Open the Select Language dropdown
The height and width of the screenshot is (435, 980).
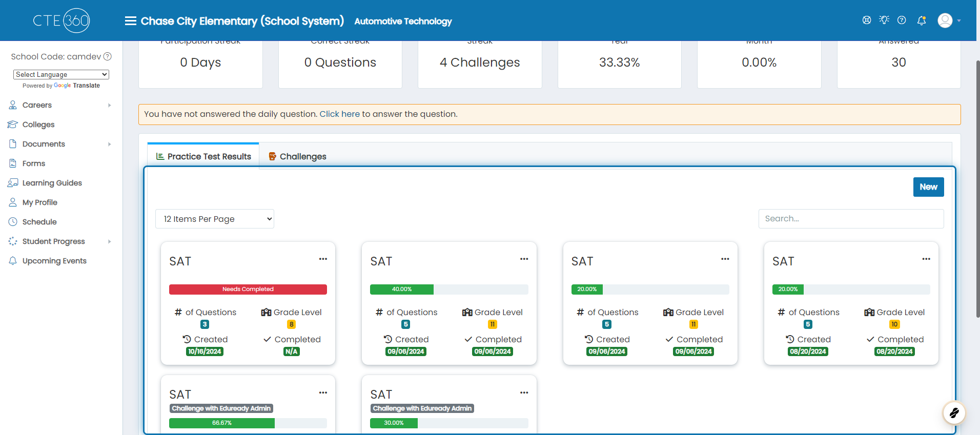click(x=61, y=74)
